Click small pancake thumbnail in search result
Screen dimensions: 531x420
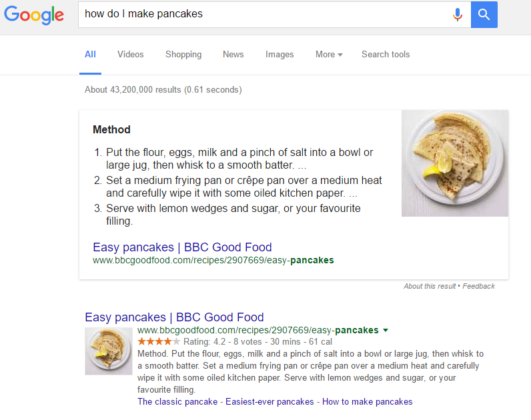[x=108, y=351]
